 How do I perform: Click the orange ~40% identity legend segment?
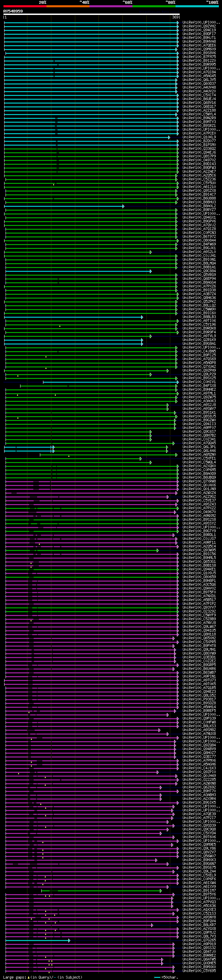click(x=68, y=6)
